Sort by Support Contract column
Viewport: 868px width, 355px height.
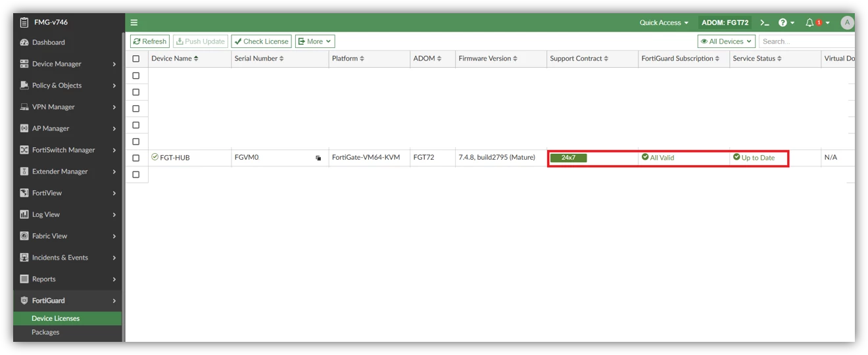pyautogui.click(x=579, y=59)
